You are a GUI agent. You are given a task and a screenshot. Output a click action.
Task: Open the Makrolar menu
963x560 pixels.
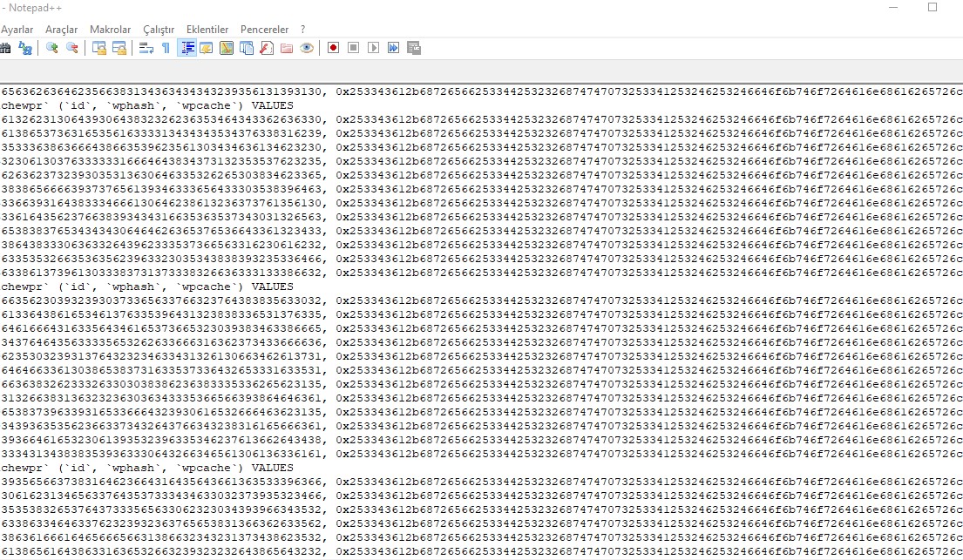110,30
